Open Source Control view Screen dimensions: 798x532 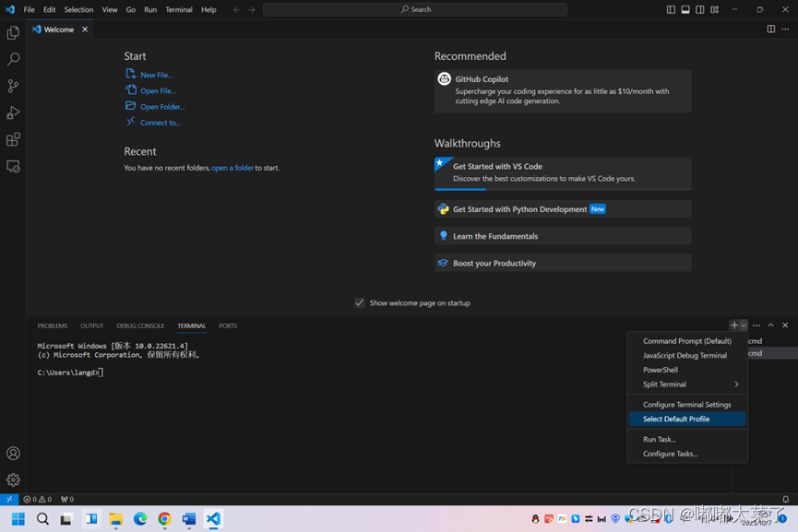click(x=13, y=86)
